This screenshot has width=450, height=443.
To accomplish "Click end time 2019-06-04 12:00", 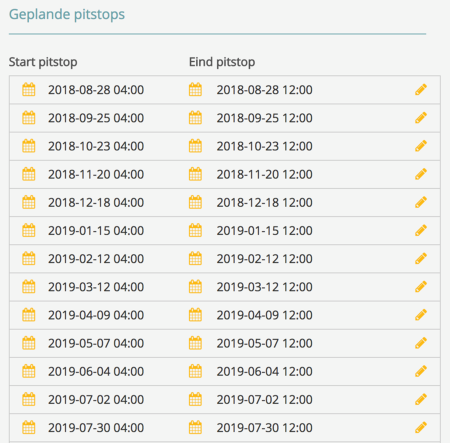I will click(265, 371).
